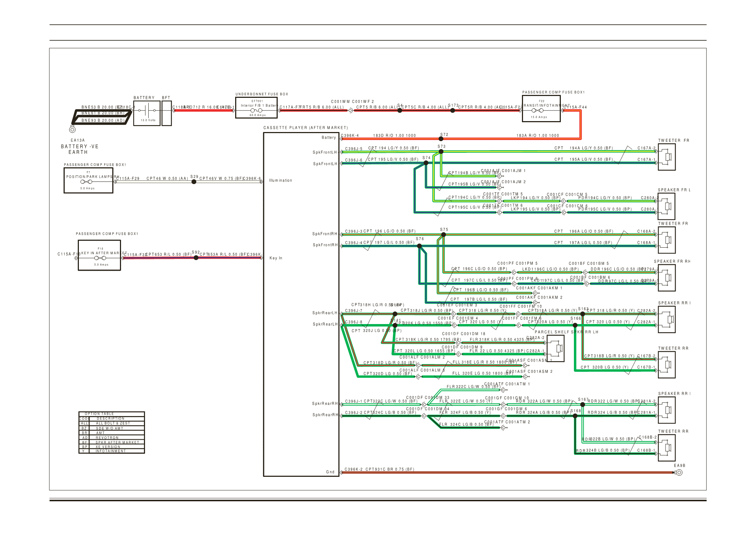Click the S72 splice node on red wire
Image resolution: width=756 pixels, height=535 pixels.
pyautogui.click(x=441, y=139)
